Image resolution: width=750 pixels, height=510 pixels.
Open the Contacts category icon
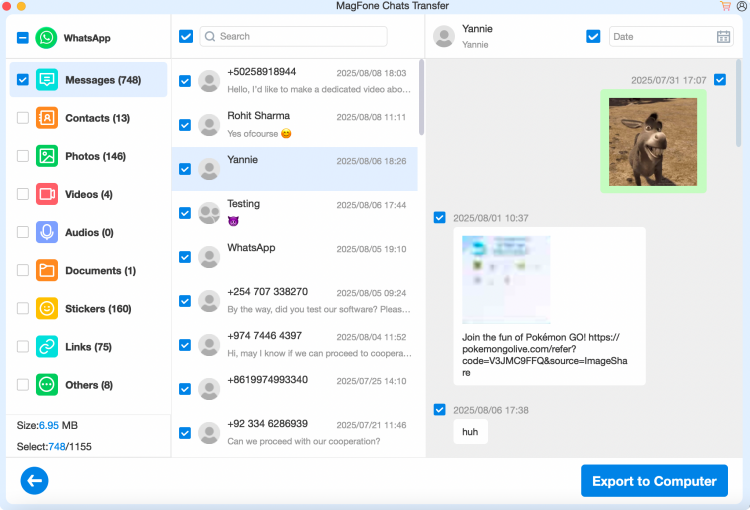click(47, 118)
